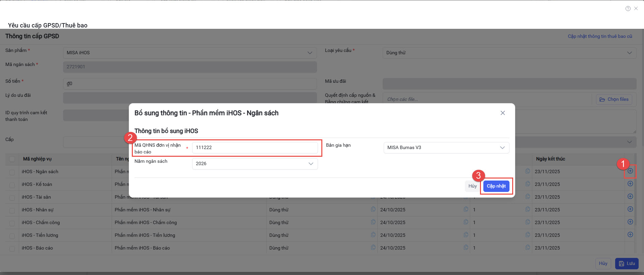Click Hủy button in the dialog
This screenshot has height=275, width=644.
click(x=472, y=186)
